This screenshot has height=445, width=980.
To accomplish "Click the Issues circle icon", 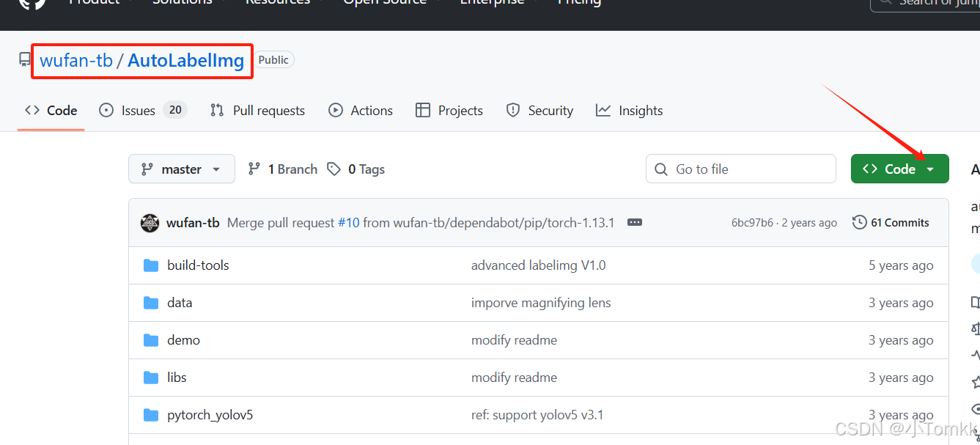I will (106, 111).
